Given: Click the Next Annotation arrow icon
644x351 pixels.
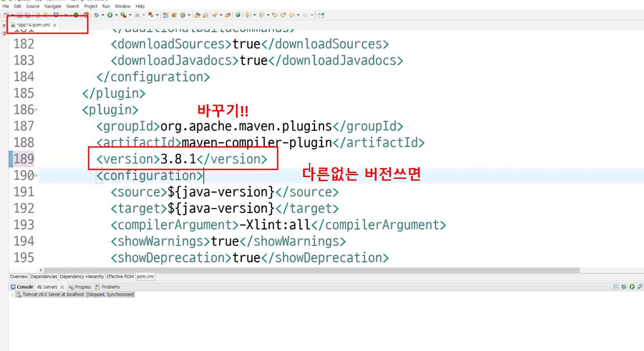Looking at the screenshot, I should tap(247, 15).
